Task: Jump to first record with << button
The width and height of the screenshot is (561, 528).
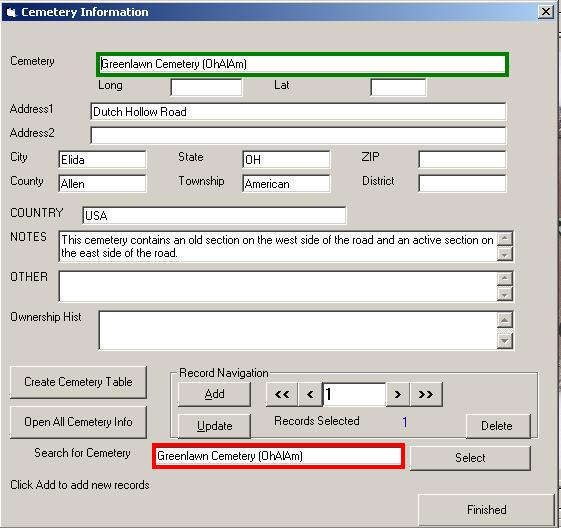Action: tap(282, 394)
